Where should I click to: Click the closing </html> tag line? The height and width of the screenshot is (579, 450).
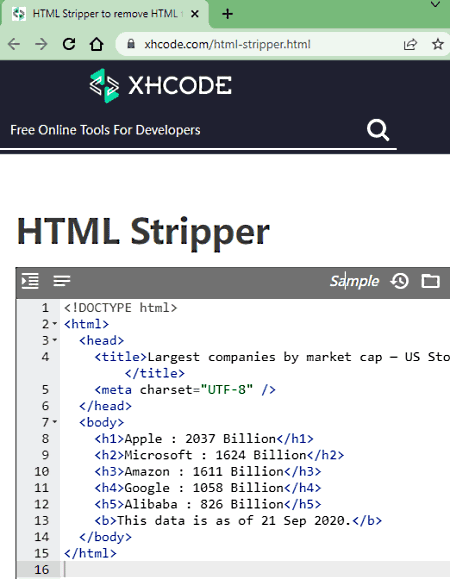tap(90, 553)
